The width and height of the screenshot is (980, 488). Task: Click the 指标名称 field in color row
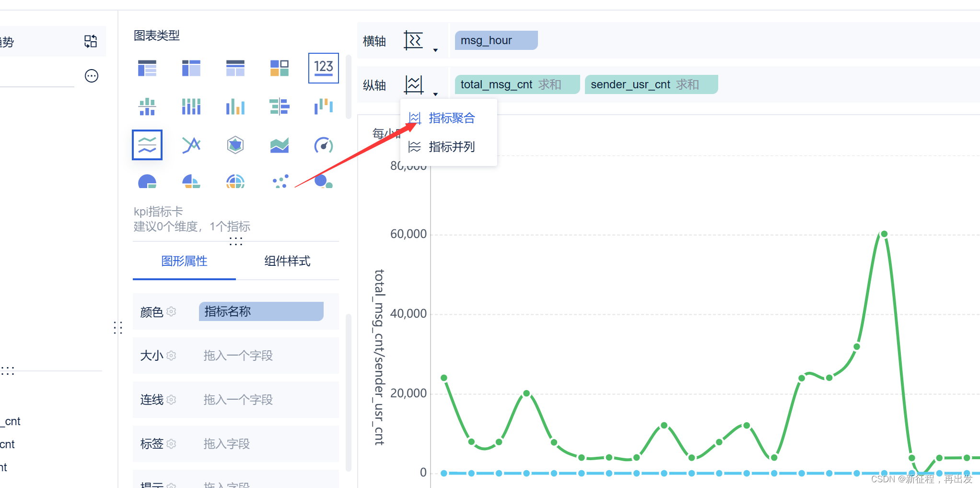(x=261, y=311)
